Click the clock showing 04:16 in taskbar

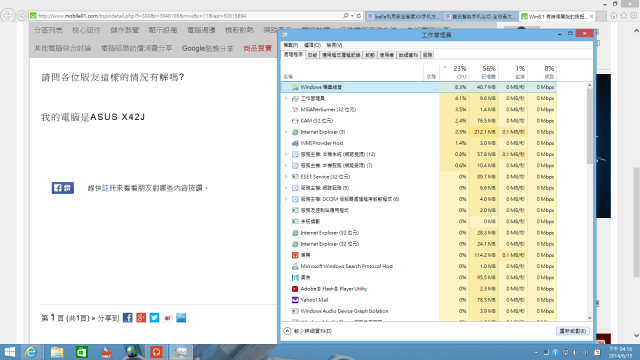[620, 352]
